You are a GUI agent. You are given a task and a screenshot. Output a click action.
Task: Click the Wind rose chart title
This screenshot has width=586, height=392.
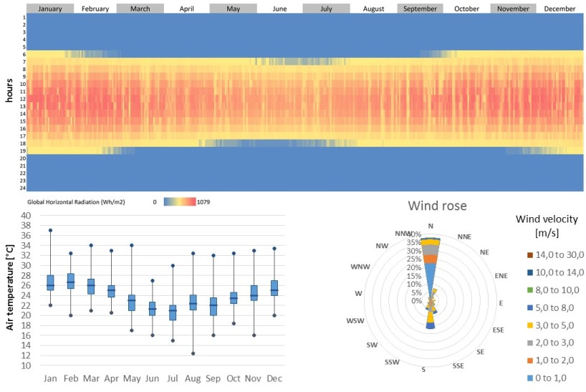[x=438, y=206]
